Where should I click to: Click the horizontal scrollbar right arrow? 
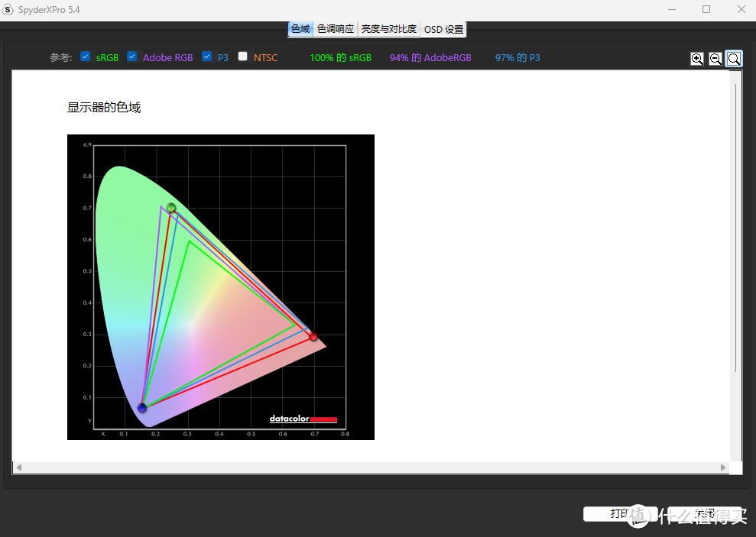722,467
